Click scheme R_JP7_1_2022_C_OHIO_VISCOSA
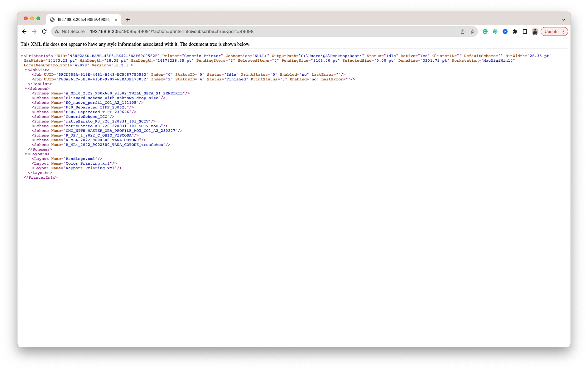This screenshot has width=588, height=370. tap(85, 135)
